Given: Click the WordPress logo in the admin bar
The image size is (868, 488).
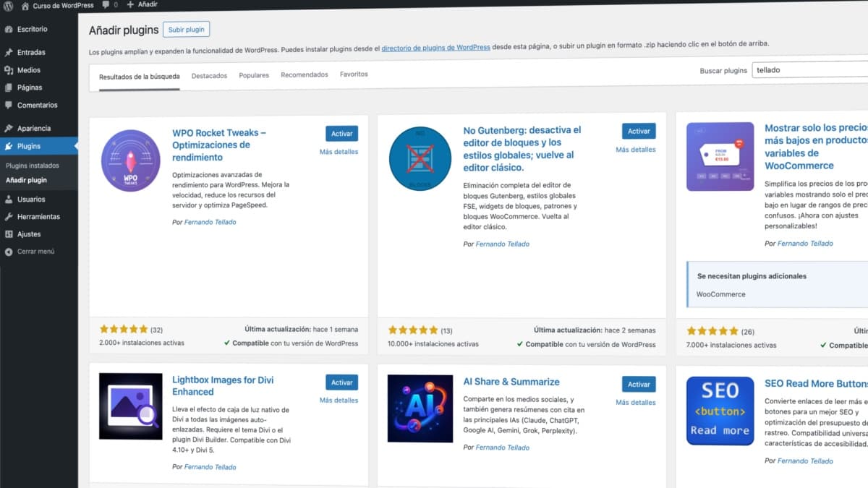Looking at the screenshot, I should (x=7, y=5).
